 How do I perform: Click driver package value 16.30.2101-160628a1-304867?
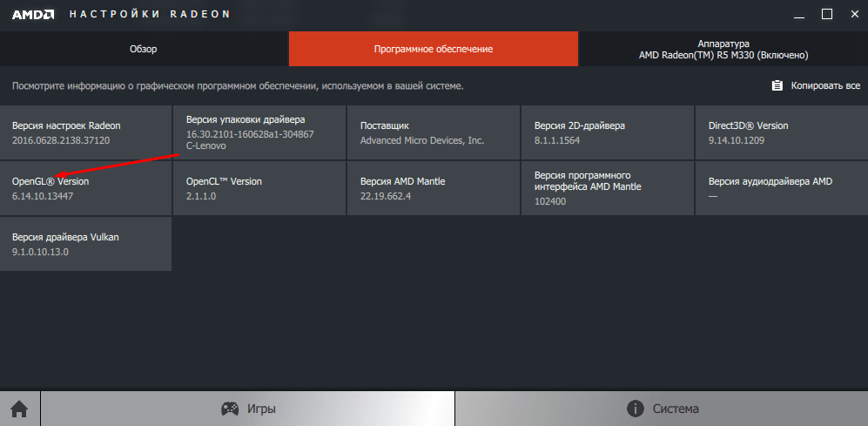pyautogui.click(x=250, y=133)
